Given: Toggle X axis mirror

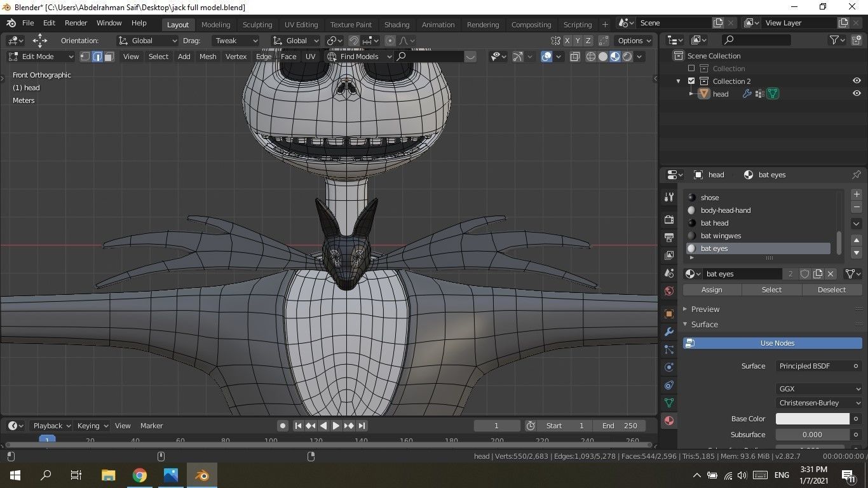Looking at the screenshot, I should click(x=567, y=41).
